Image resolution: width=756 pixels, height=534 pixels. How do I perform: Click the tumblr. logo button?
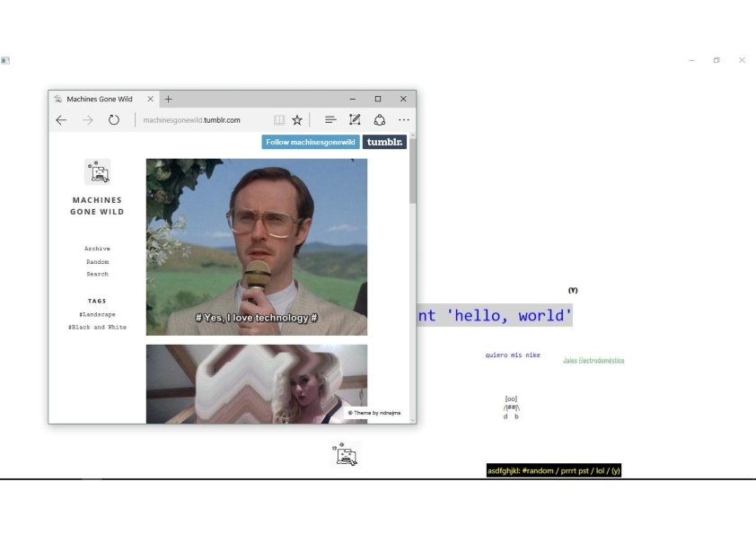[x=384, y=142]
